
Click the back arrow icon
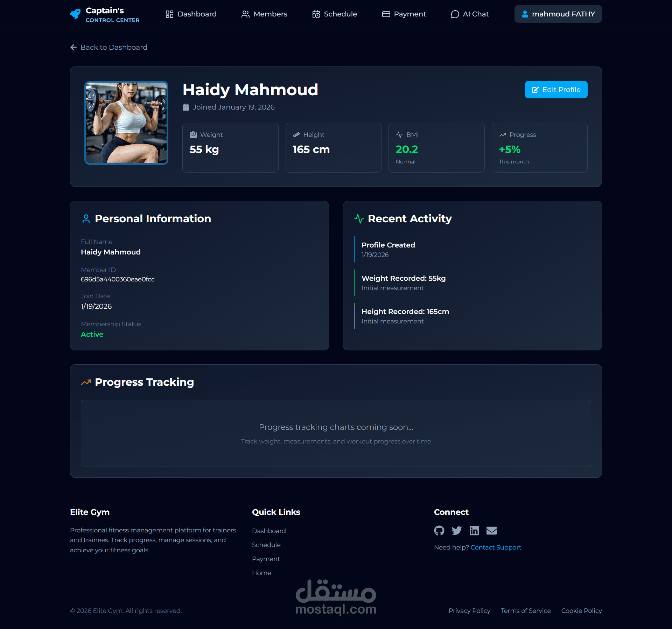[73, 47]
